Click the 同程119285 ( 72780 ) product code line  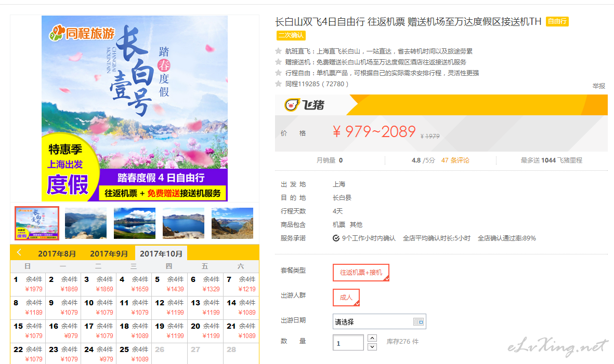pyautogui.click(x=317, y=84)
